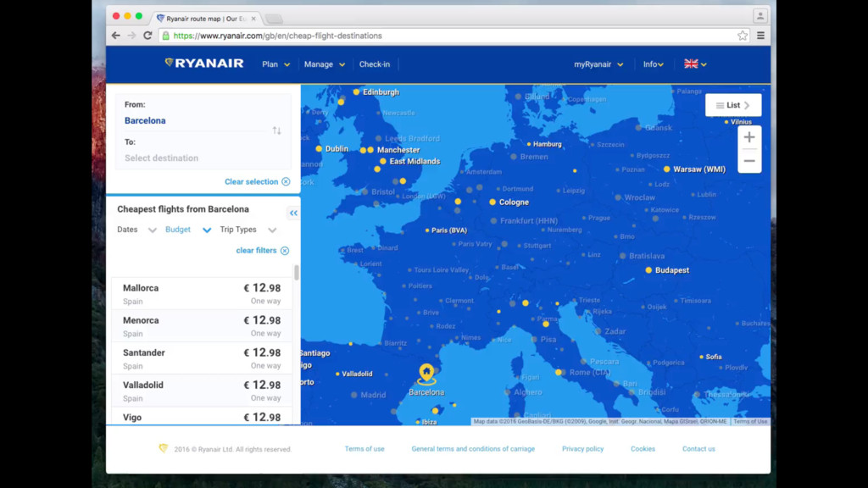The width and height of the screenshot is (868, 488).
Task: Select the Santander €12.98 flight
Action: tap(202, 358)
